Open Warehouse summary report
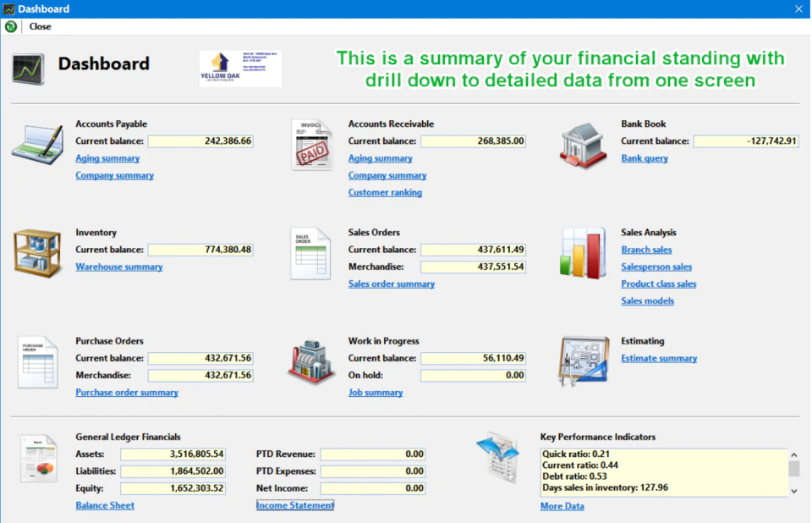This screenshot has width=812, height=523. (x=119, y=267)
